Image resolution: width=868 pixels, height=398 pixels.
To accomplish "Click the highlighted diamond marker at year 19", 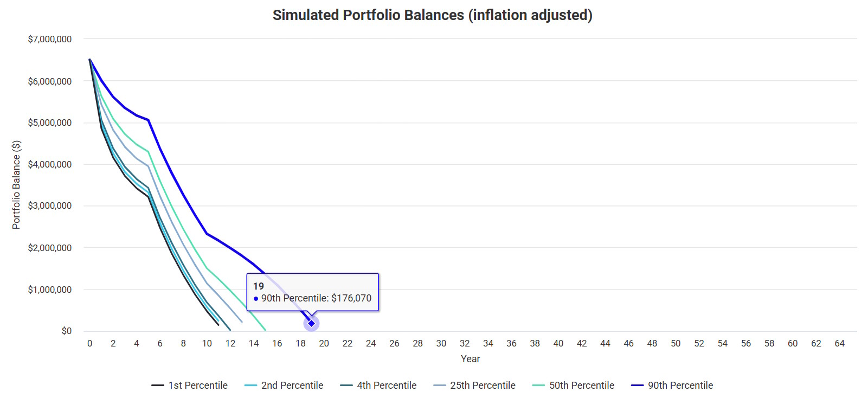I will click(x=311, y=324).
